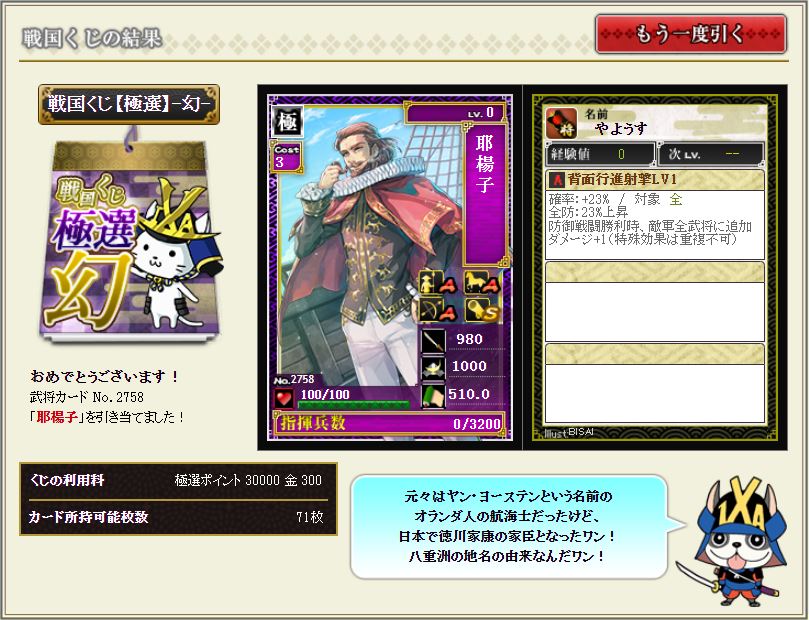Click the helmet defense stat icon

433,368
